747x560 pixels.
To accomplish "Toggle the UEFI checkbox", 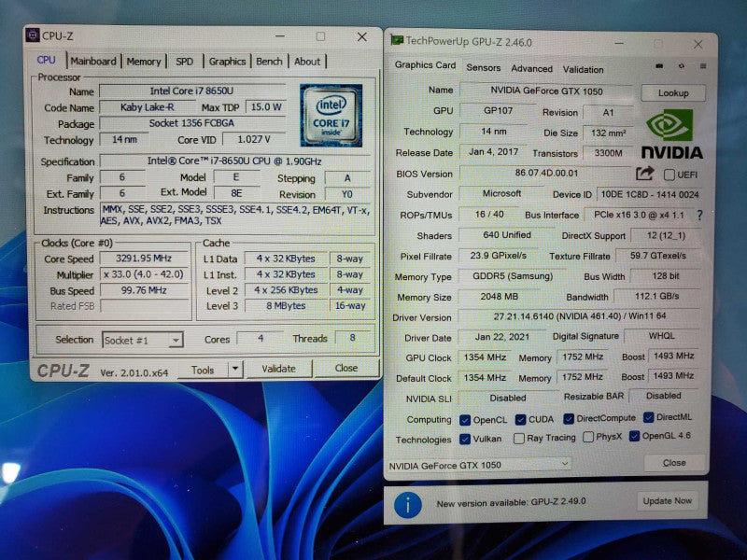I will [x=669, y=175].
